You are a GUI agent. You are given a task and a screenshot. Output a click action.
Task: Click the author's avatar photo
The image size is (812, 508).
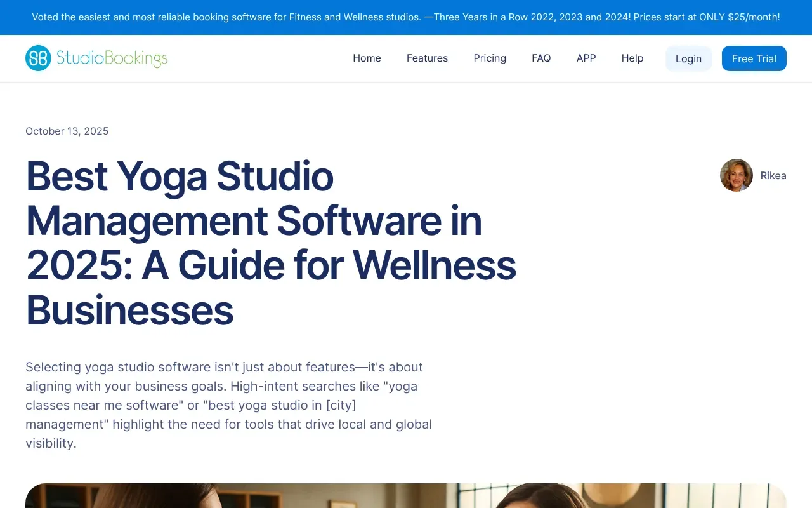736,175
